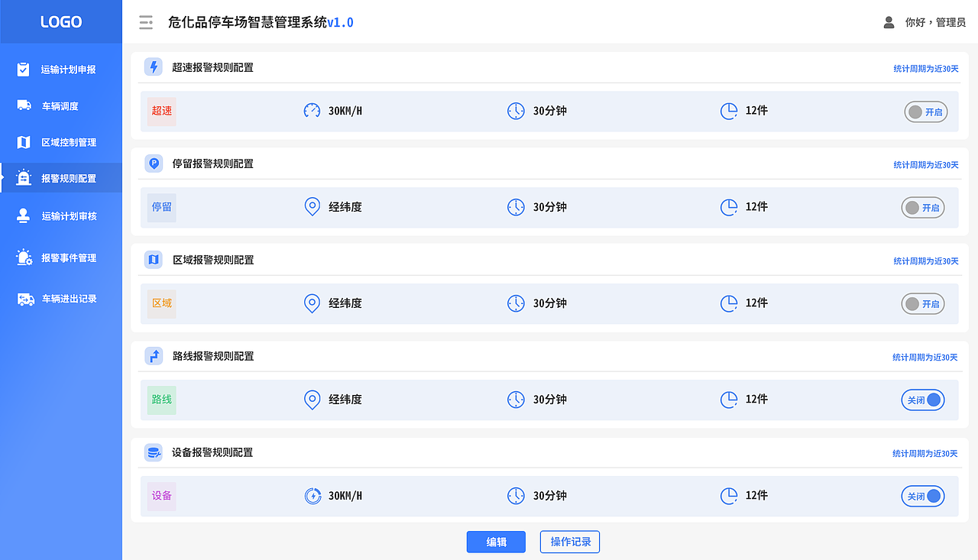Click the 超速报警规则配置 section title
Image resolution: width=978 pixels, height=560 pixels.
[212, 67]
